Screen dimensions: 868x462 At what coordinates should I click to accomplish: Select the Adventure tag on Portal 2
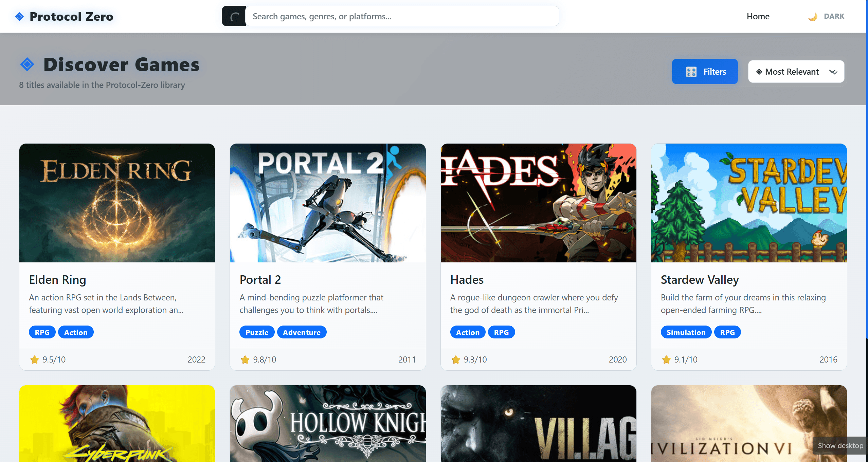pos(302,332)
